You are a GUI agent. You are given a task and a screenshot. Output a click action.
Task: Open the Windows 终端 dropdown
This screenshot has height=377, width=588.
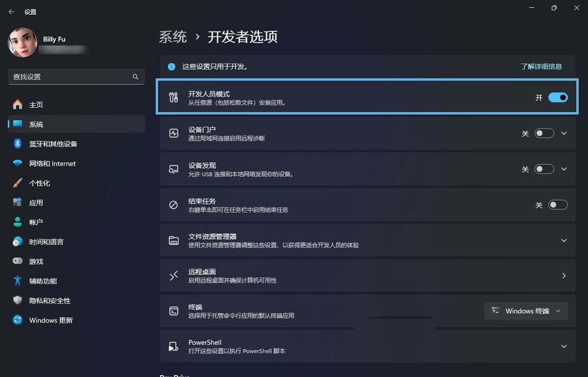coord(526,311)
